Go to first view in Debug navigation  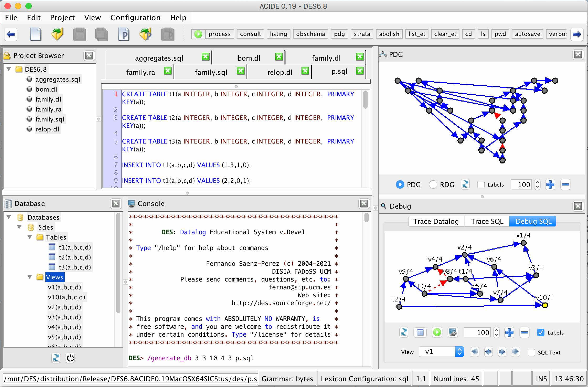pos(475,352)
